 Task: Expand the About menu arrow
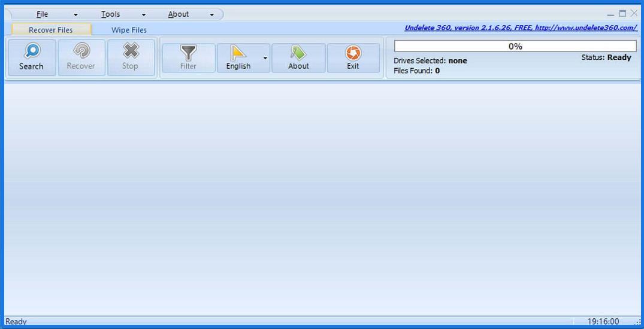tap(211, 15)
